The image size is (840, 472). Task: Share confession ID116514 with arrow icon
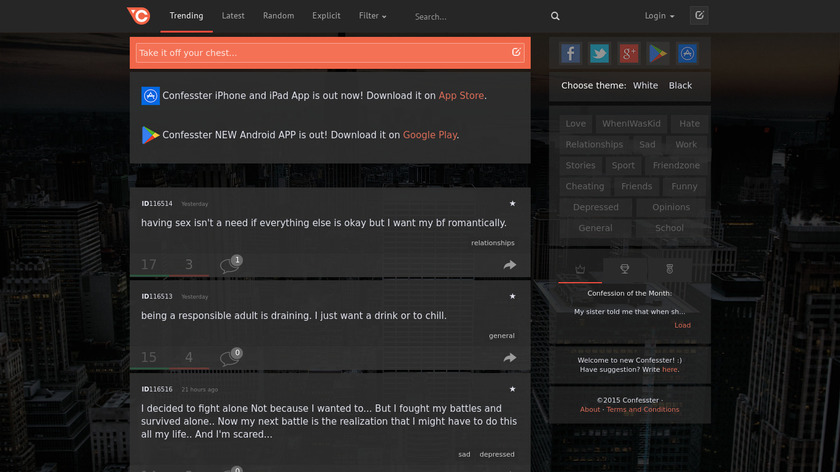tap(509, 265)
